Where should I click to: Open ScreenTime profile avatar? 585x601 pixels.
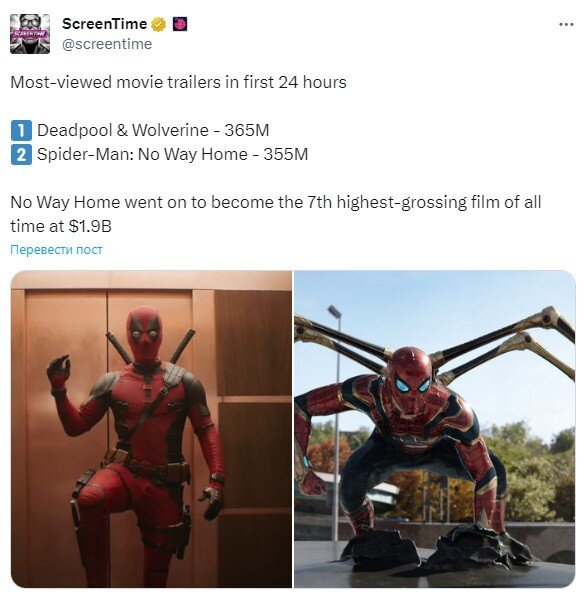(30, 34)
